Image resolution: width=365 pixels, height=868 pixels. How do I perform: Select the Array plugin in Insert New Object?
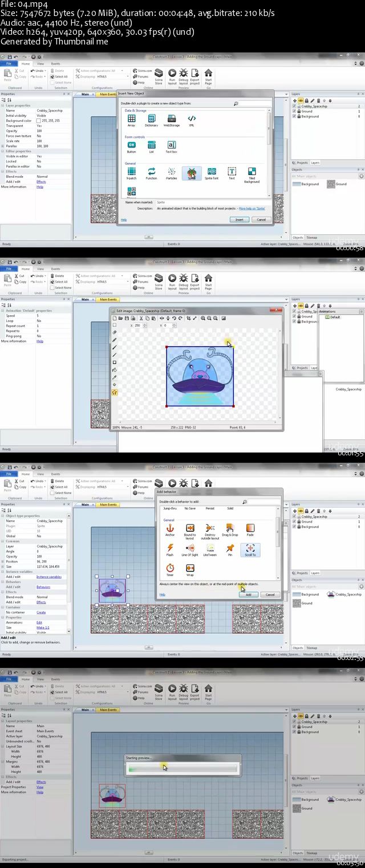pyautogui.click(x=131, y=119)
